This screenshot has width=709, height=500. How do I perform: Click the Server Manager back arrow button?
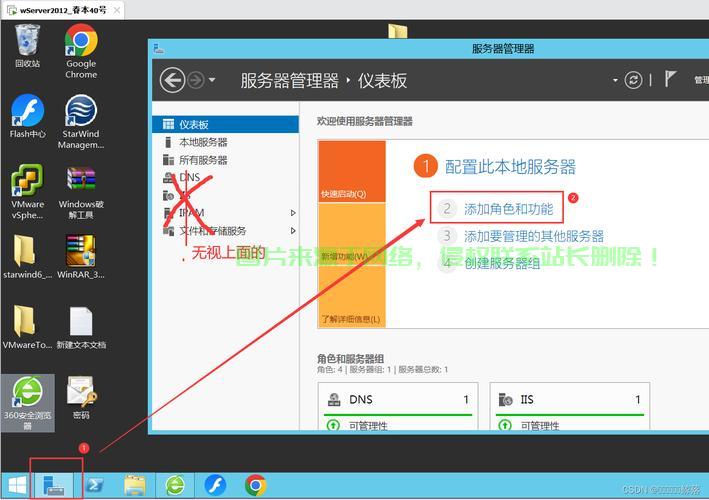point(172,80)
